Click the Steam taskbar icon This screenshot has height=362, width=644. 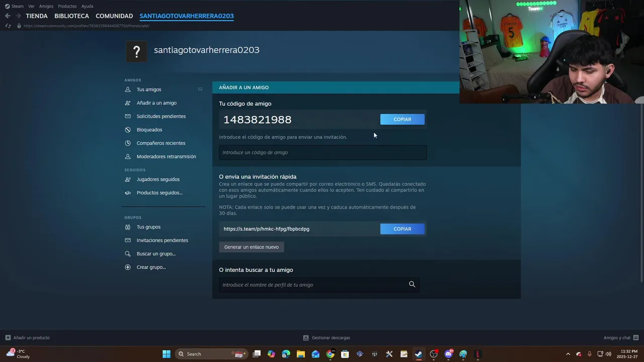pos(419,354)
